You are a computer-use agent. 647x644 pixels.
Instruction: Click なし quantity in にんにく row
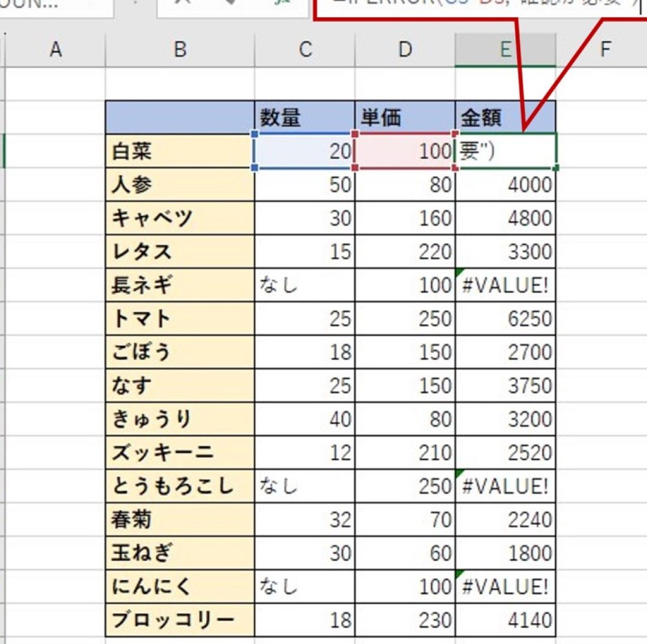[304, 586]
